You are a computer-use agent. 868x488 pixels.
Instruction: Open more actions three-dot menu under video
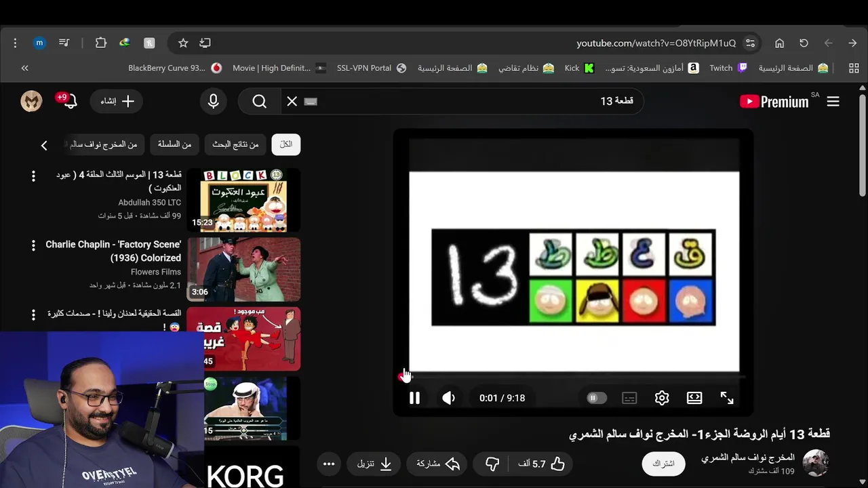[329, 464]
